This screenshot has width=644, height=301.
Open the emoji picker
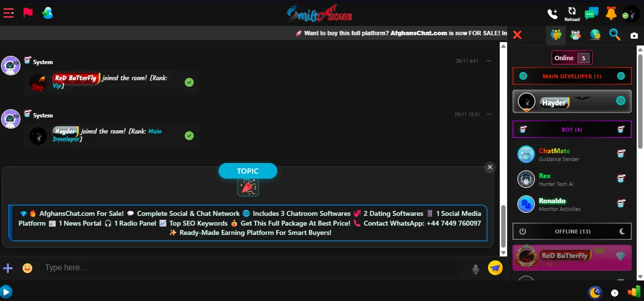click(x=27, y=268)
